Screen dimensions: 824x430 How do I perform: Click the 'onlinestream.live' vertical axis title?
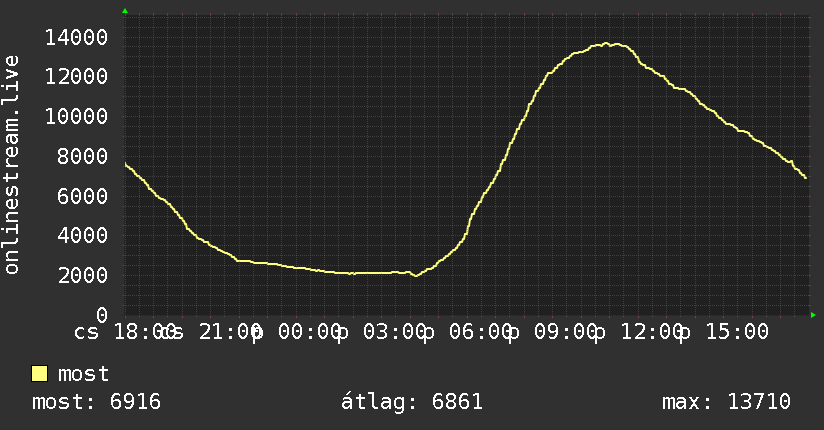[x=11, y=165]
